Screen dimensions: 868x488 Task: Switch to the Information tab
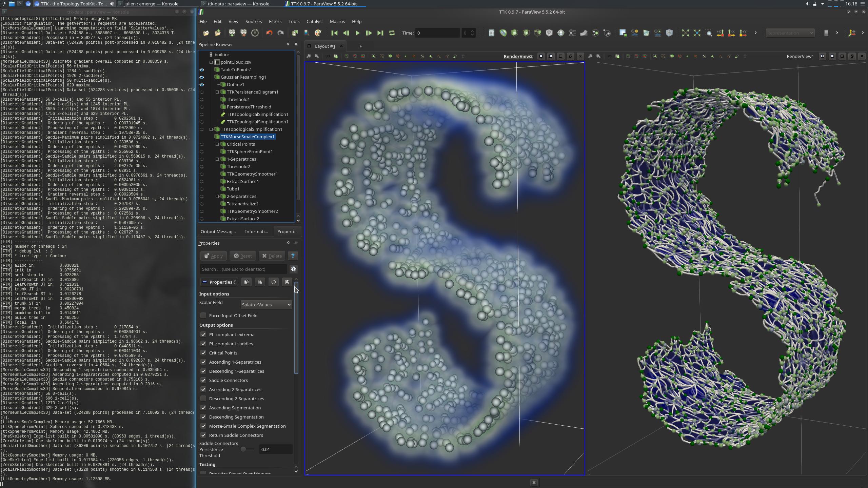(x=256, y=231)
